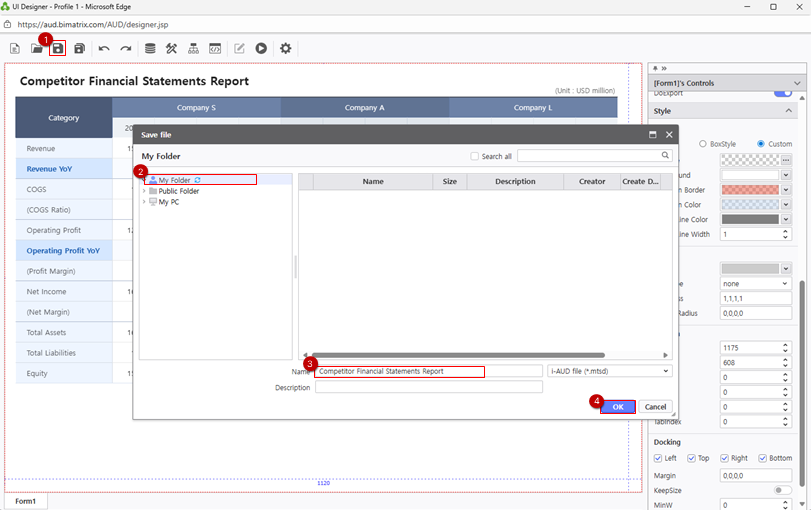Open the settings gear icon

286,48
